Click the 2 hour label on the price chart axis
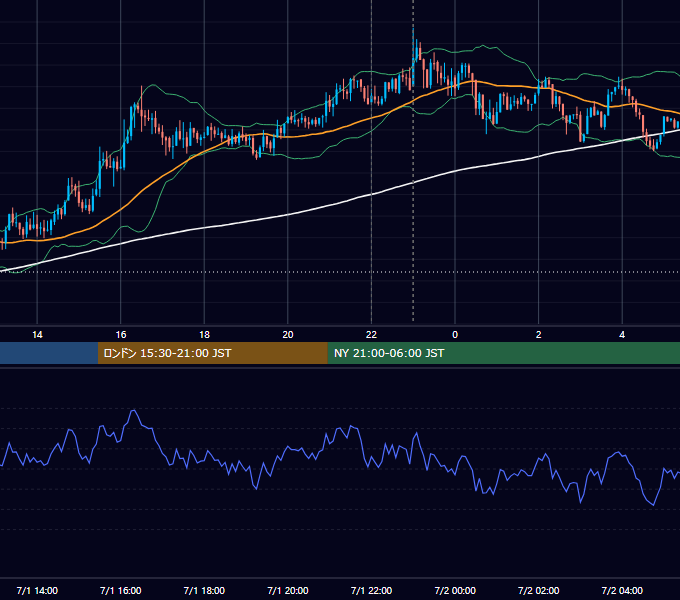Screen dimensions: 680x600 (x=539, y=335)
